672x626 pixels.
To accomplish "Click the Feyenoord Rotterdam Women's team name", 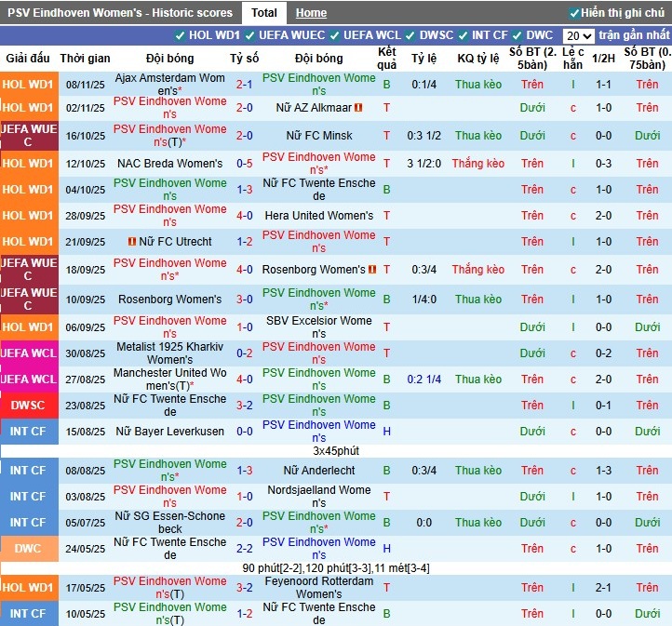I will click(x=318, y=588).
